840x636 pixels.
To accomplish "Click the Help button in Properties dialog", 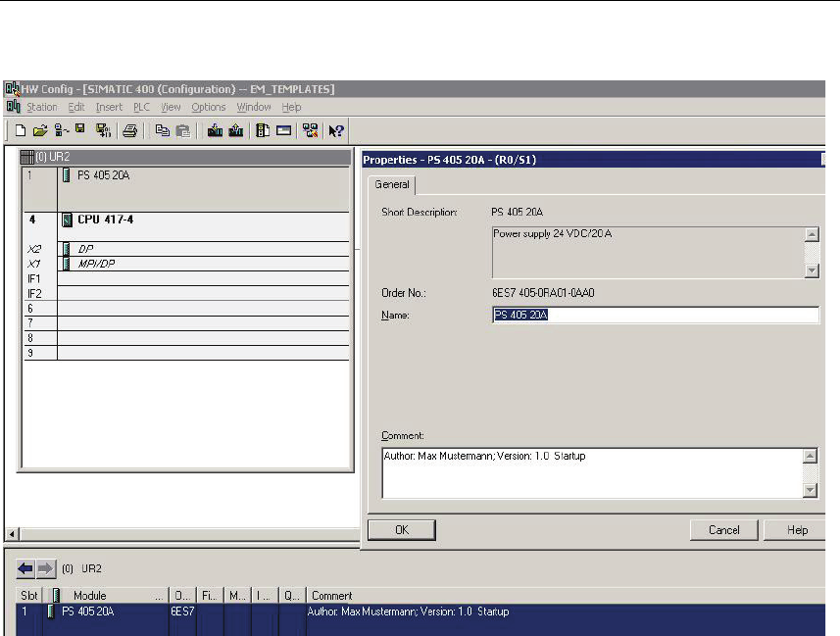I will 797,530.
